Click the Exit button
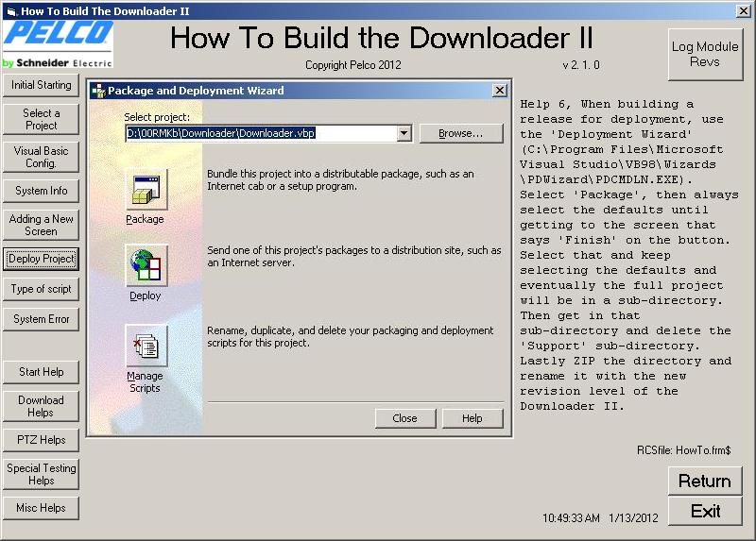 click(x=705, y=511)
